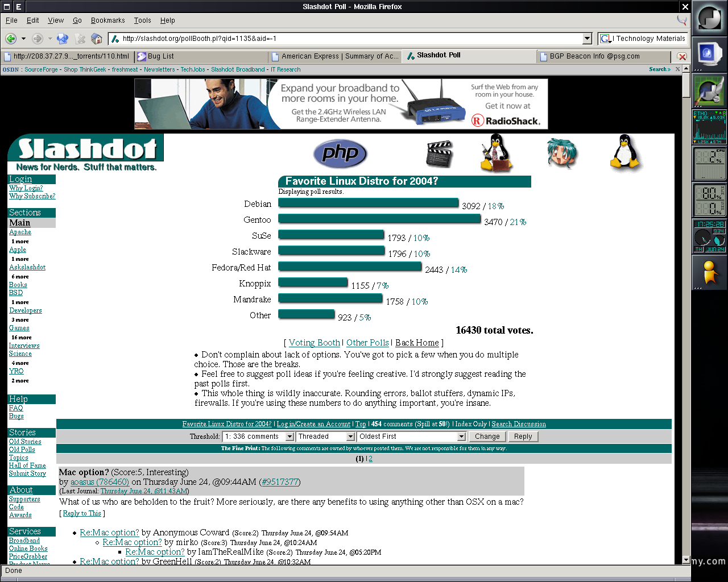
Task: Open the File menu
Action: click(11, 20)
